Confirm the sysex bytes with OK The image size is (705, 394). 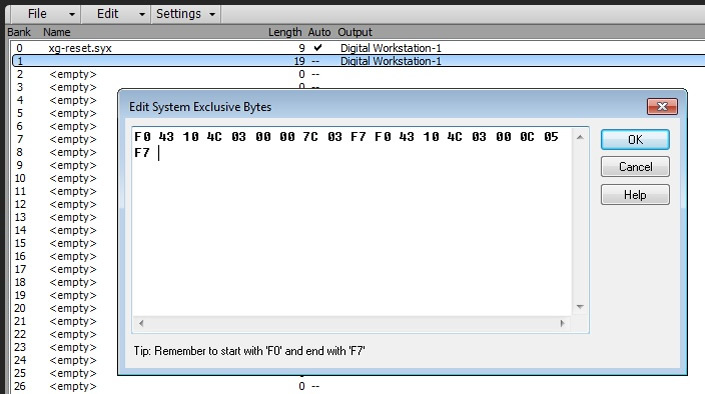point(635,139)
